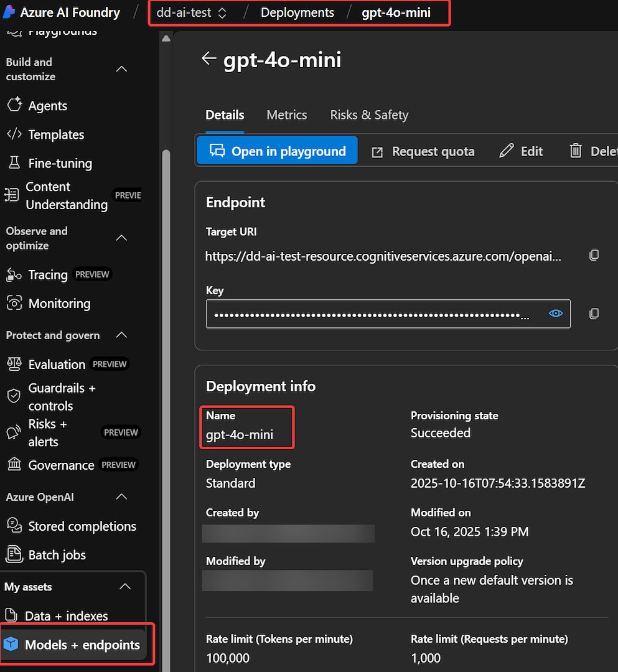
Task: Open the Fine-tuning page
Action: tap(60, 163)
